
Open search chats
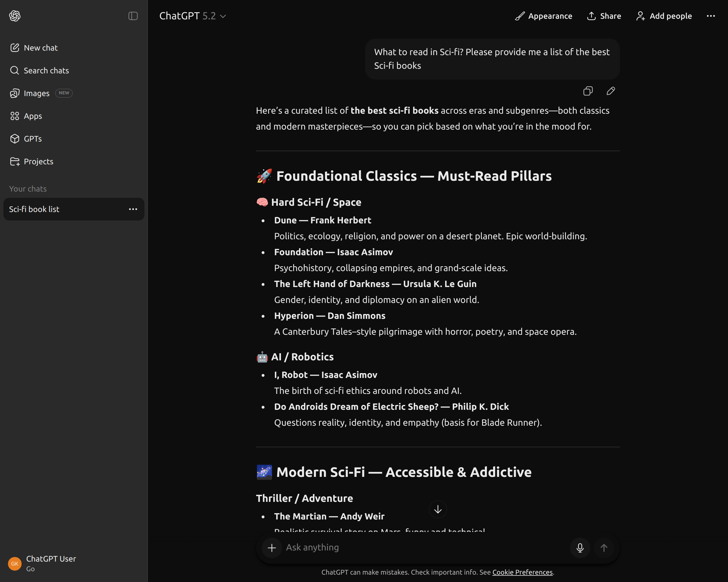click(46, 70)
